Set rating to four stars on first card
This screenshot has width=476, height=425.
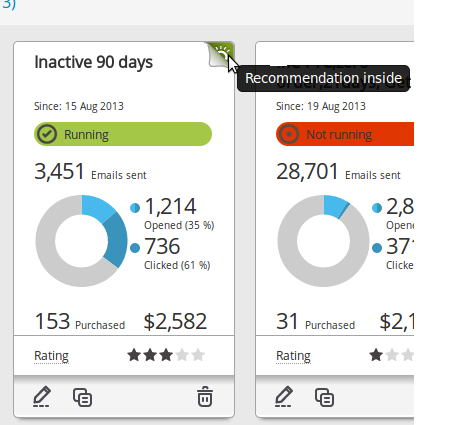(x=182, y=355)
